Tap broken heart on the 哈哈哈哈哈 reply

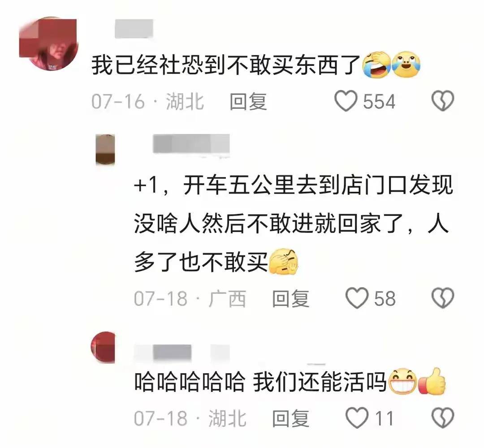click(x=443, y=418)
